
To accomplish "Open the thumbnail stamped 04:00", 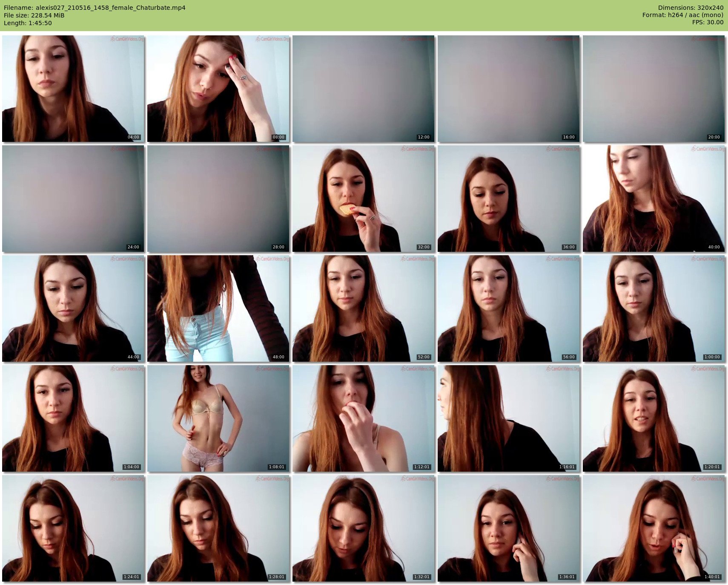I will pyautogui.click(x=73, y=89).
